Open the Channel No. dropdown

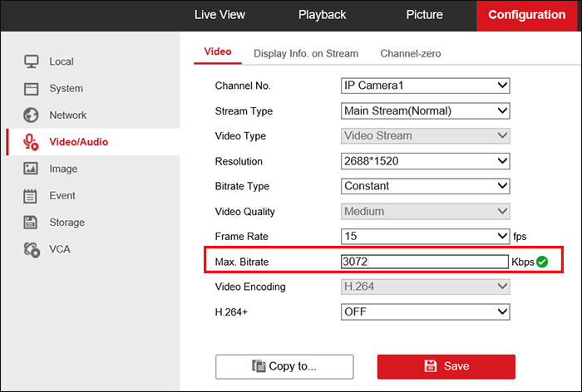click(x=426, y=86)
